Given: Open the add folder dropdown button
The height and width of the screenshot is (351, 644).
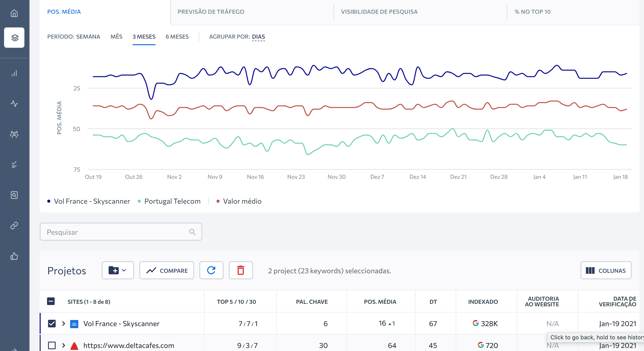Looking at the screenshot, I should pos(118,270).
